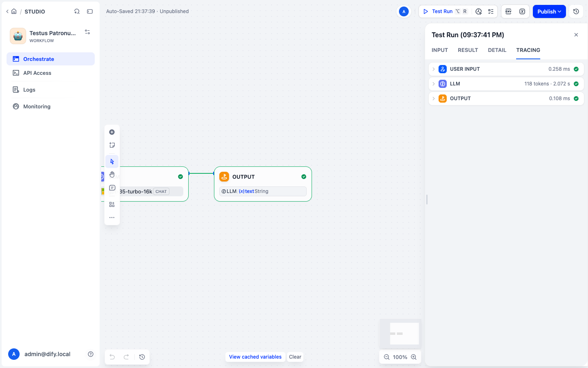Open the 100% zoom level menu

click(400, 357)
